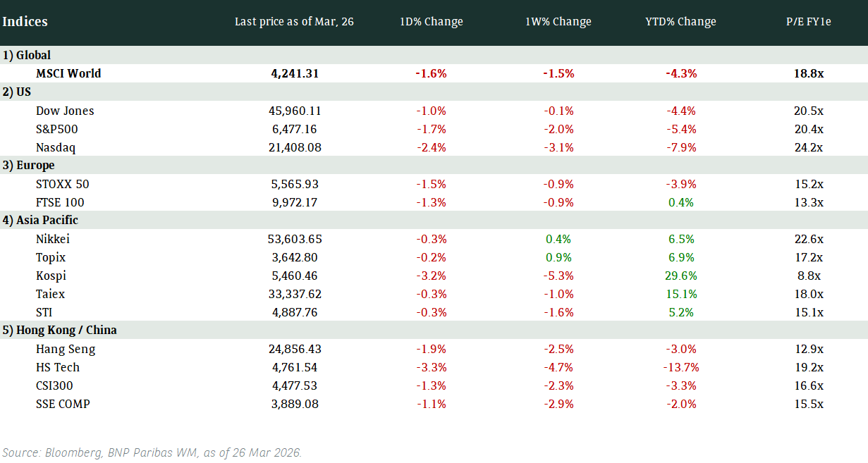Select the FTSE 100 row label
Viewport: 868px width, 463px height.
pyautogui.click(x=60, y=202)
